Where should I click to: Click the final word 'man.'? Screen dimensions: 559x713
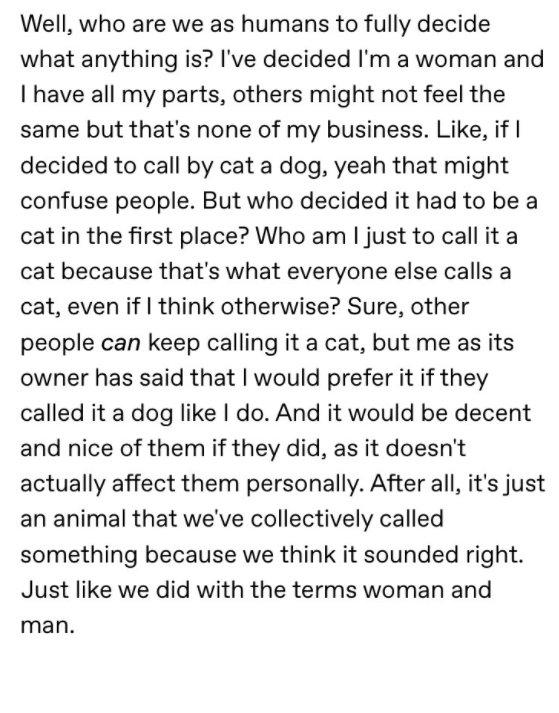point(47,627)
